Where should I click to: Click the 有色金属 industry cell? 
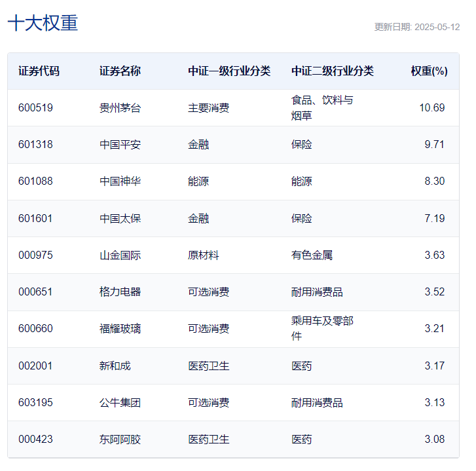312,255
